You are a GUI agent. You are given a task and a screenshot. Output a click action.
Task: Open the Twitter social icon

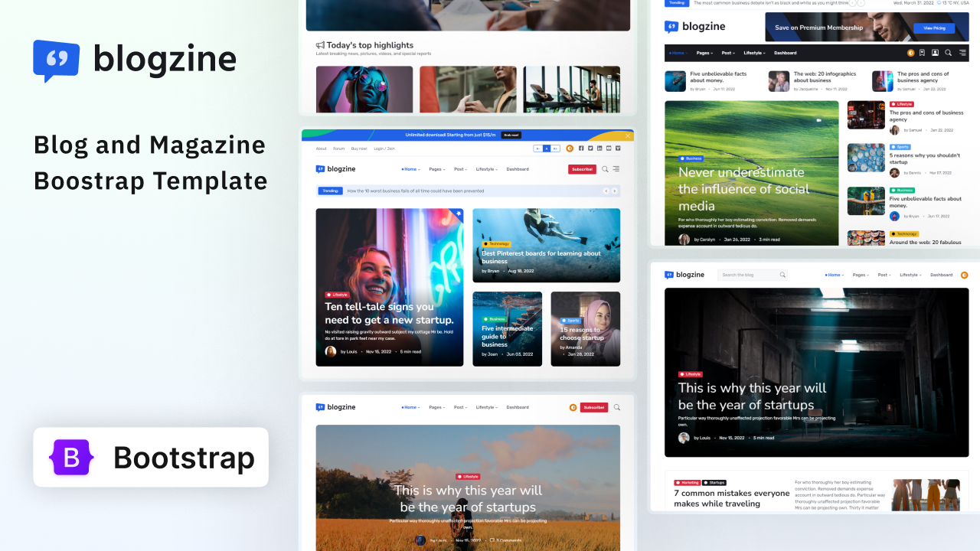click(x=590, y=148)
